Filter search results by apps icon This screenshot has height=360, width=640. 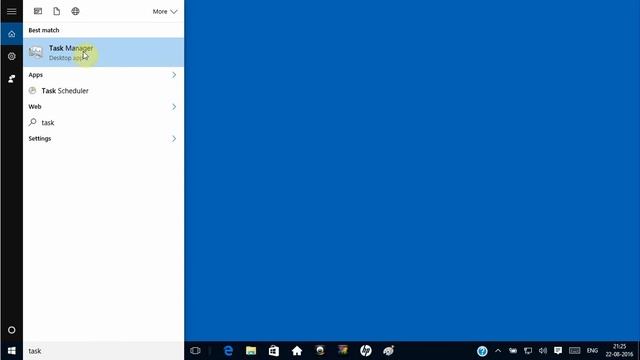(x=38, y=11)
